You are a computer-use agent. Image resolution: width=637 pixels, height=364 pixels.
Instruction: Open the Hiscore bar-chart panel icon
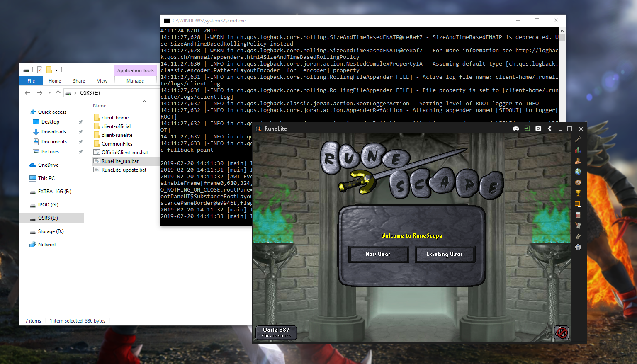pyautogui.click(x=578, y=150)
